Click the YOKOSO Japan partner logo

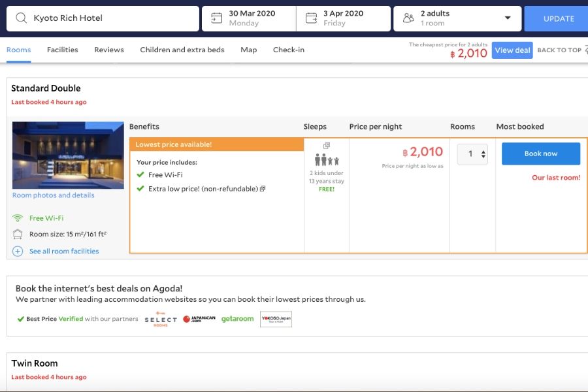[276, 319]
